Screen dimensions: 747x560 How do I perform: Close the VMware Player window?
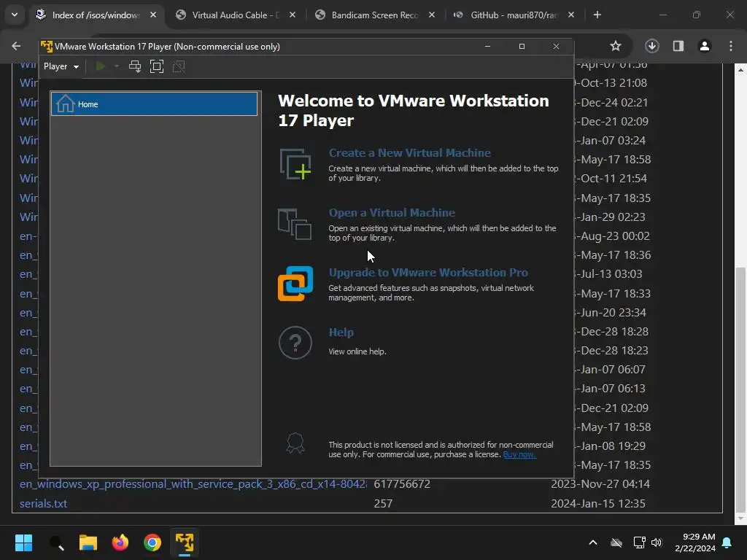(556, 46)
